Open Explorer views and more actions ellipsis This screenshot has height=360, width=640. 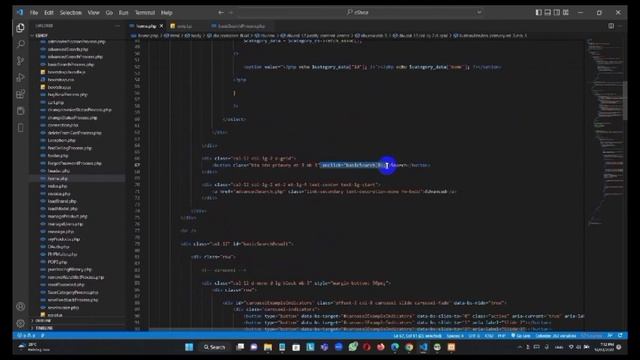pyautogui.click(x=118, y=26)
